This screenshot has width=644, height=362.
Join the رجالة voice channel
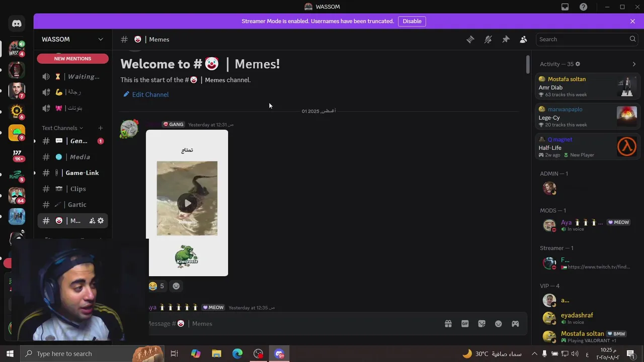coord(72,92)
